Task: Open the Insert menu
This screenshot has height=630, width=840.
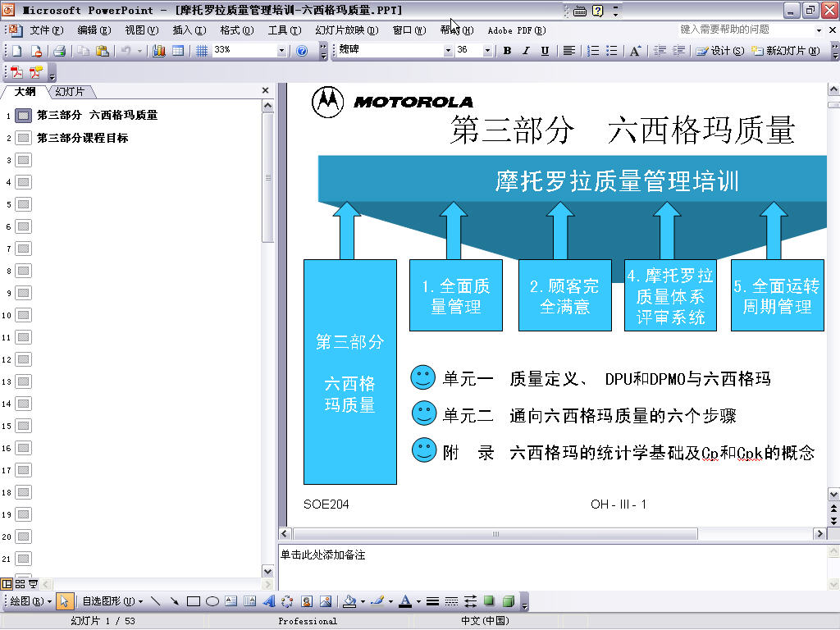Action: pos(189,30)
